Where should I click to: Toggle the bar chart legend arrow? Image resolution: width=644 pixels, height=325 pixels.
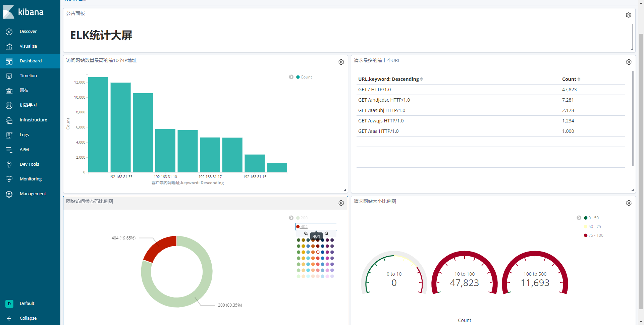[x=291, y=77]
